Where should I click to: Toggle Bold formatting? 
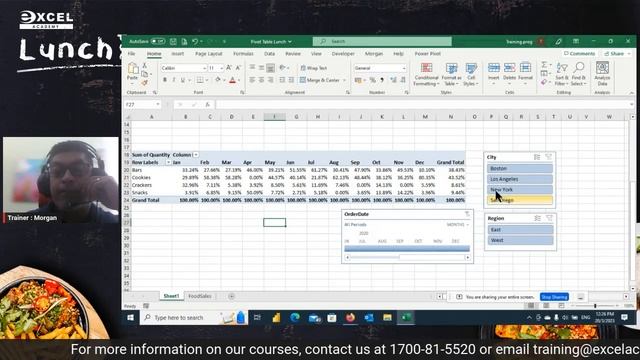[164, 80]
